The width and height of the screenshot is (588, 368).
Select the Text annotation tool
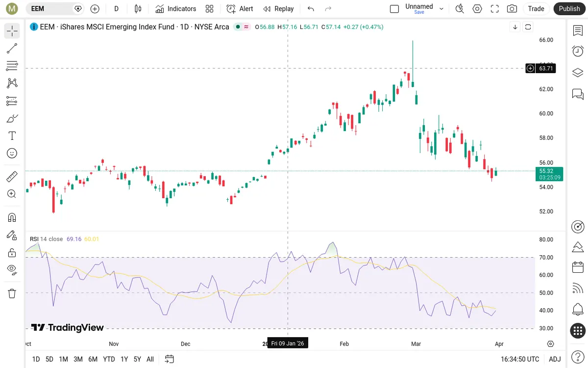click(x=12, y=136)
